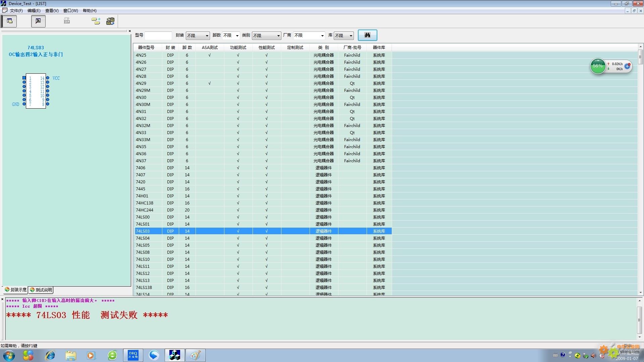This screenshot has width=644, height=362.
Task: Open Internet Explorer from the taskbar
Action: (x=50, y=355)
